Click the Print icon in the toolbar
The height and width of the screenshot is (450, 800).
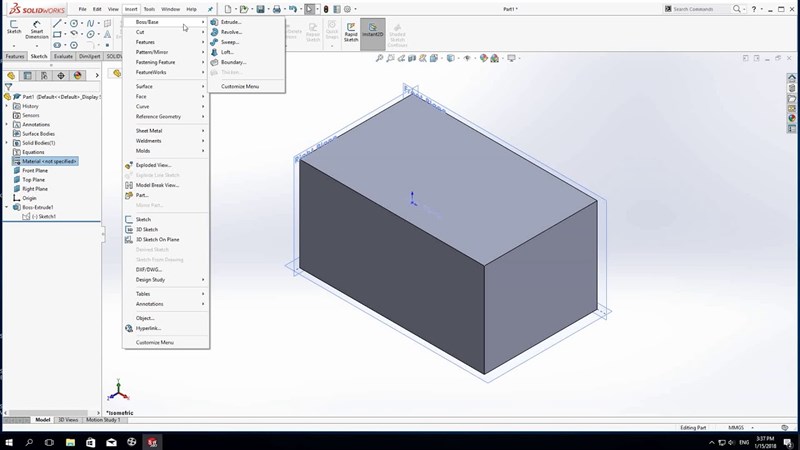tap(277, 9)
